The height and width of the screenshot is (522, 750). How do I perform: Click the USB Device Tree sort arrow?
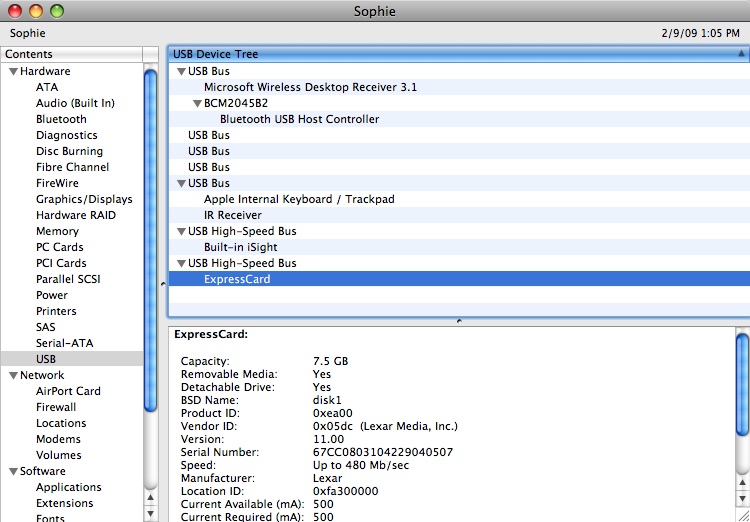point(741,54)
